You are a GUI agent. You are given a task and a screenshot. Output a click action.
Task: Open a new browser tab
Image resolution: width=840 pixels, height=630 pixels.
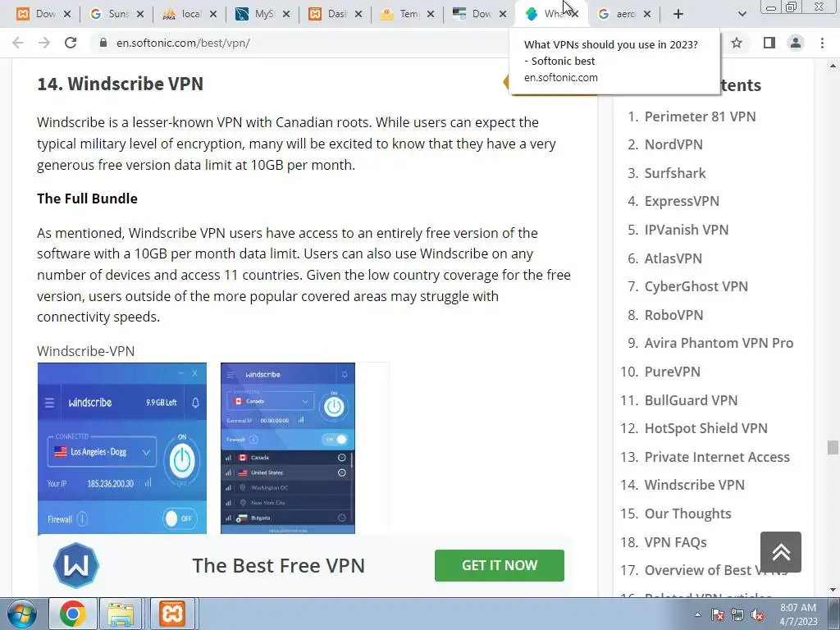678,14
